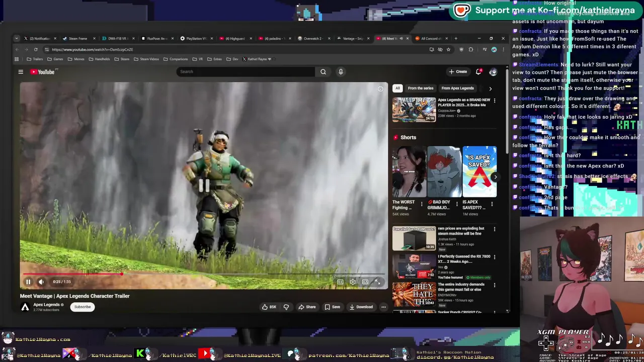
Task: Go back in the browser
Action: (17, 49)
